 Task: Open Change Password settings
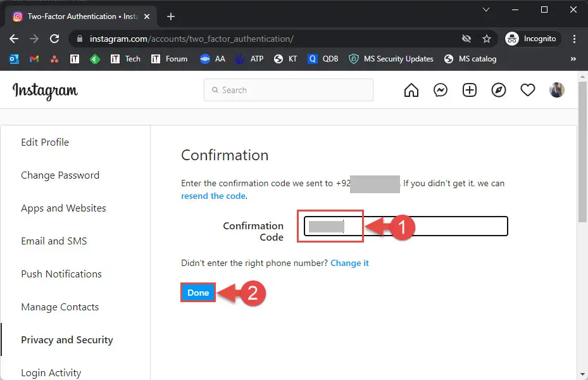pos(60,175)
